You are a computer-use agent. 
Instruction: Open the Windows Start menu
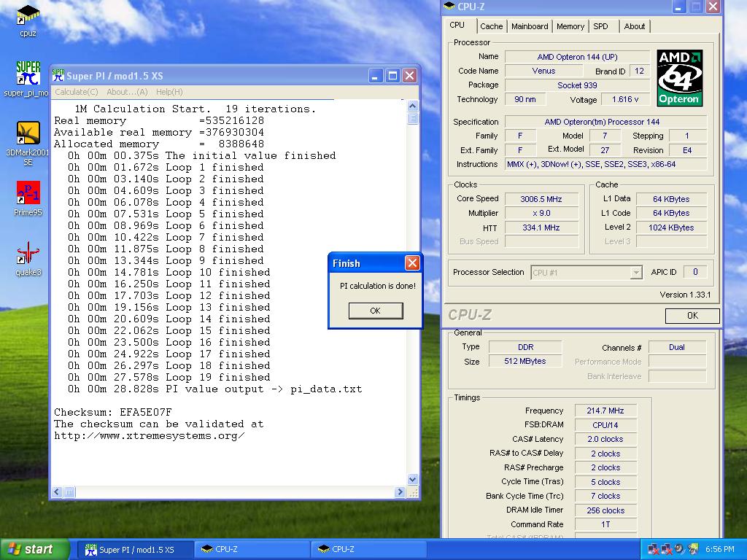click(34, 549)
